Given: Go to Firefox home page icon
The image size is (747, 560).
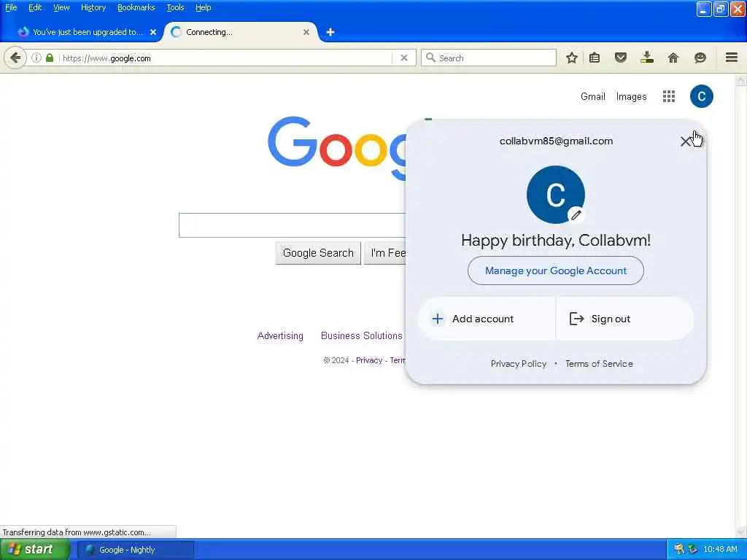Looking at the screenshot, I should tap(673, 58).
